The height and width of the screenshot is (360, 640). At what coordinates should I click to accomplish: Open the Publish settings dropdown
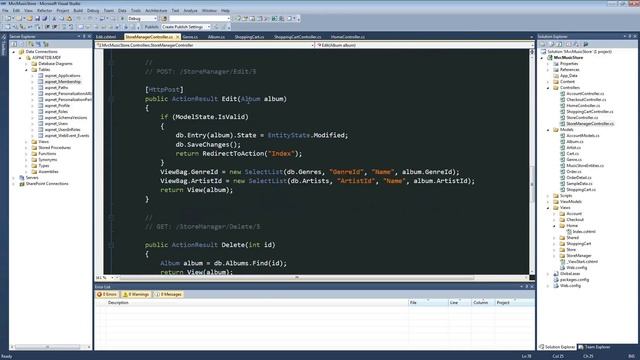[x=186, y=27]
